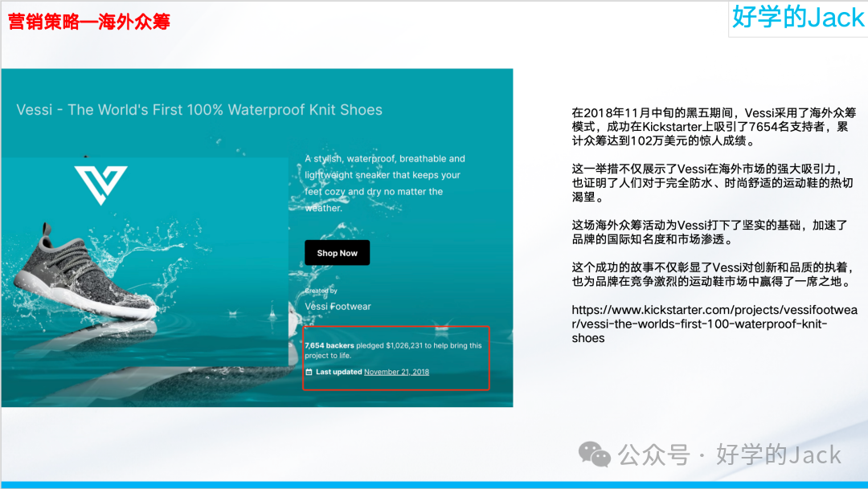This screenshot has height=489, width=868.
Task: Click the paragraph starting 这一举措不仅展示了
Action: click(712, 182)
